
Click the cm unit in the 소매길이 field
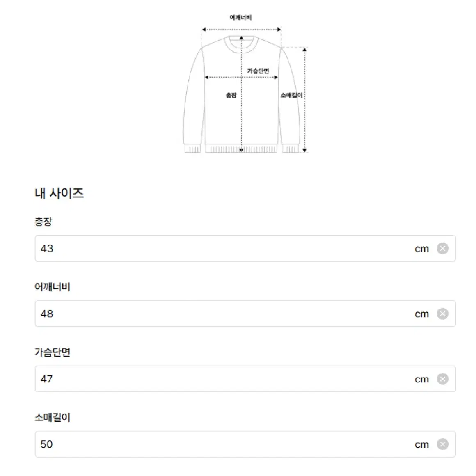(422, 445)
